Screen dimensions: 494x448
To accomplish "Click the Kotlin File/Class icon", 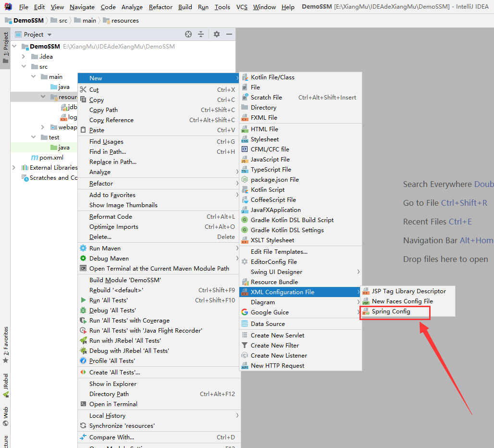I will [245, 77].
